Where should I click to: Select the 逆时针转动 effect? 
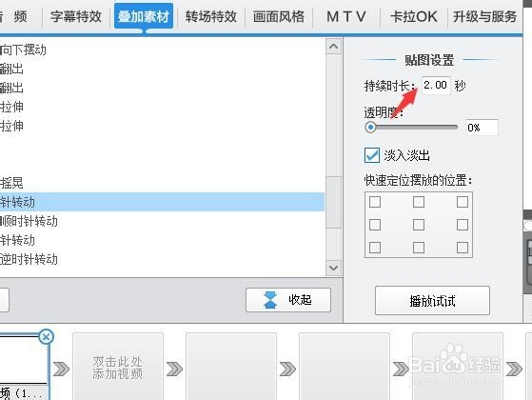click(x=29, y=259)
